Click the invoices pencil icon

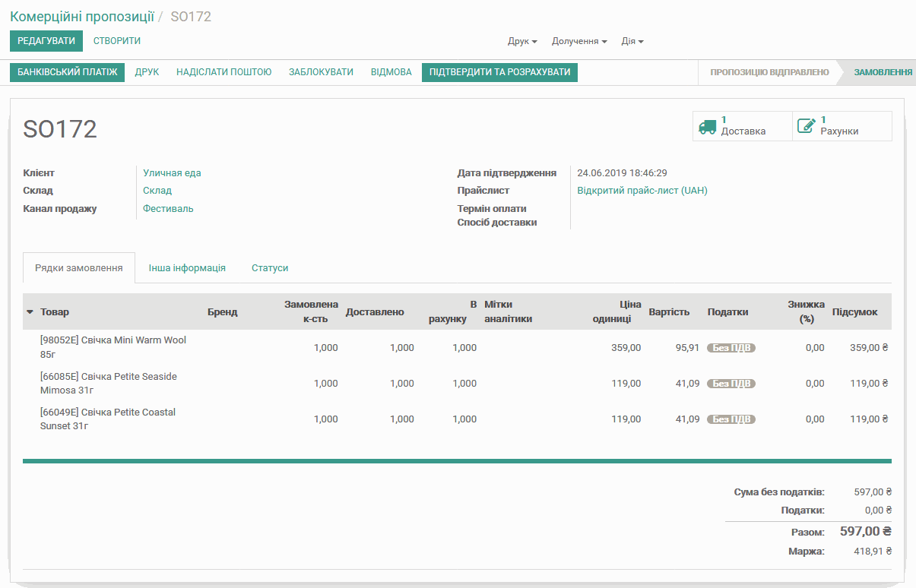[x=806, y=126]
